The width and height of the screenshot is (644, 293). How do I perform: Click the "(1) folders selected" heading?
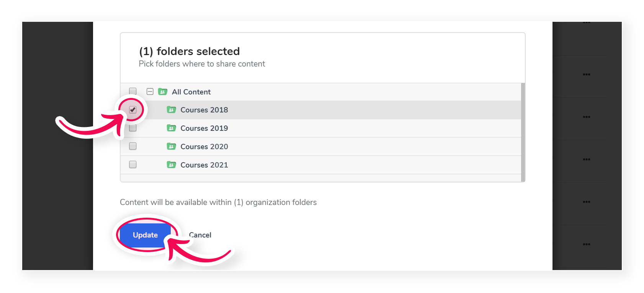click(x=190, y=51)
